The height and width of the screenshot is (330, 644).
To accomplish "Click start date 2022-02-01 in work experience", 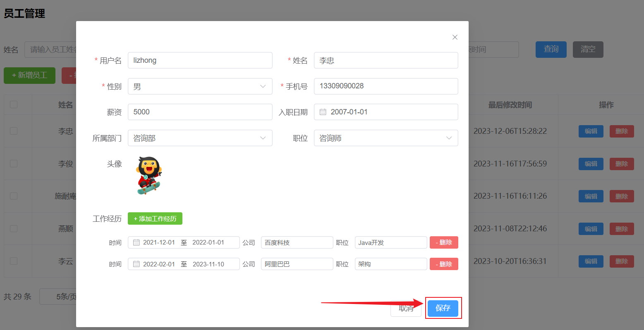I will pos(159,264).
